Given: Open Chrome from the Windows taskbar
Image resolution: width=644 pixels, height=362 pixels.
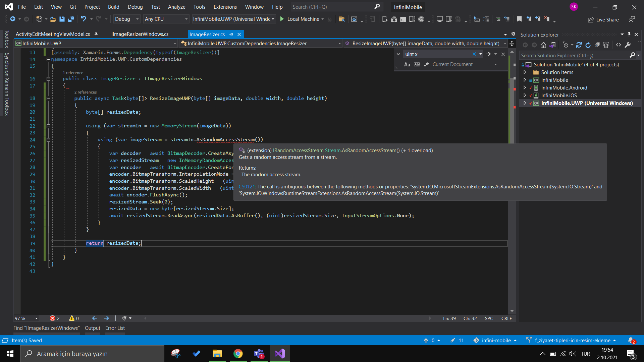Looking at the screenshot, I should 238,354.
